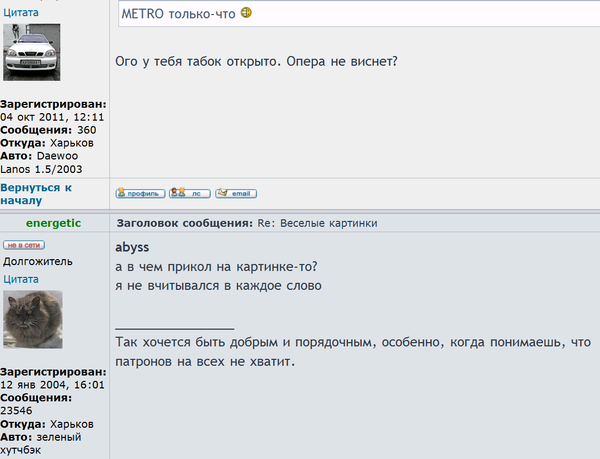Viewport: 600px width, 459px height.
Task: Click the 'Долгожитель' rank label
Action: point(36,262)
